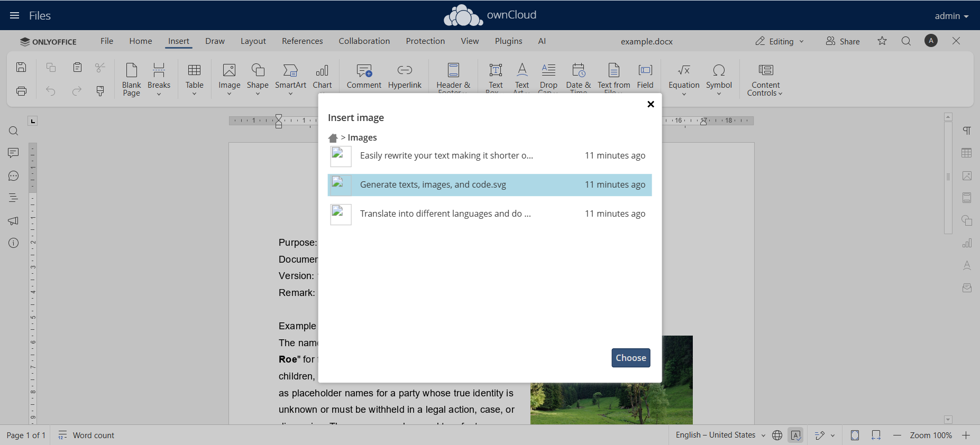Open Content Controls dropdown
980x445 pixels.
point(765,79)
